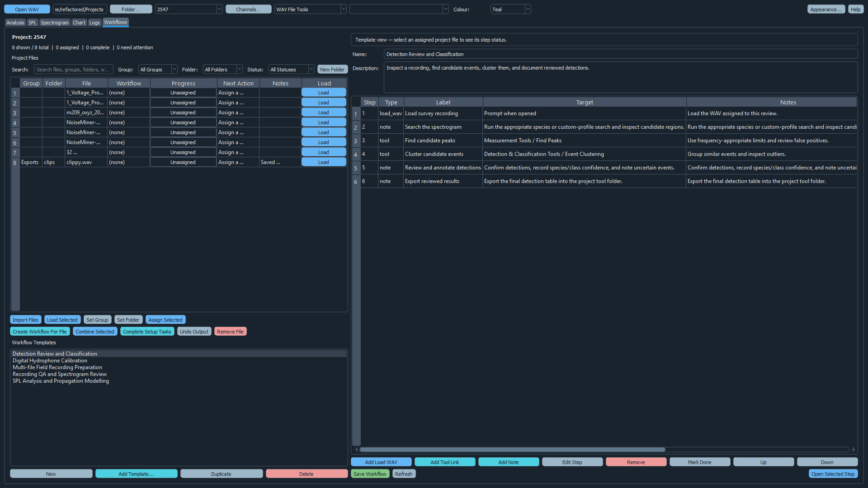Screen dimensions: 868x488
Task: Open the Spectrogram tab
Action: [x=54, y=23]
